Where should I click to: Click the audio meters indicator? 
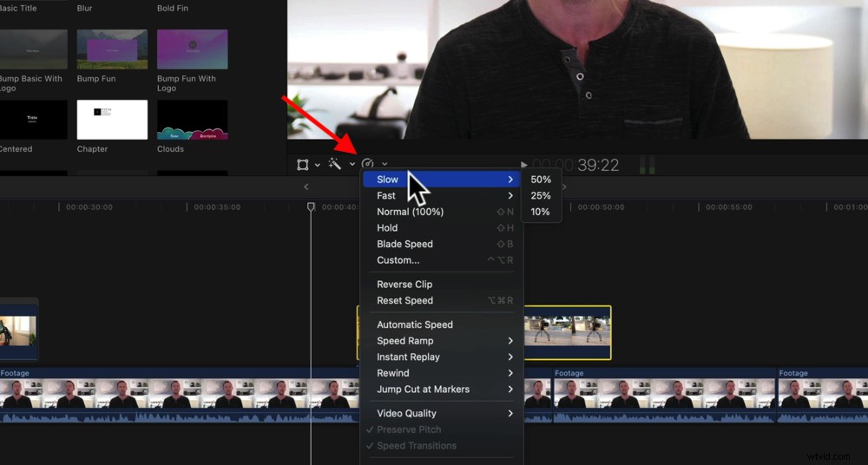click(x=648, y=165)
